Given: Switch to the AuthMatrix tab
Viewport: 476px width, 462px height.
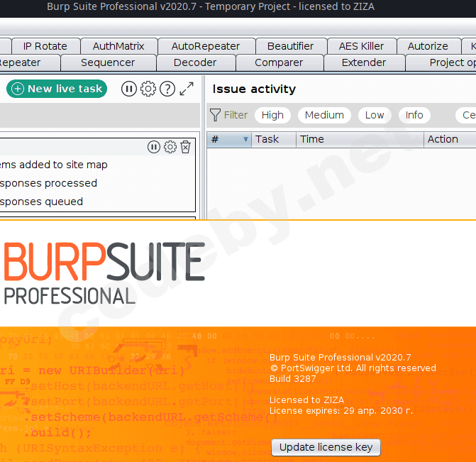Looking at the screenshot, I should pyautogui.click(x=118, y=46).
